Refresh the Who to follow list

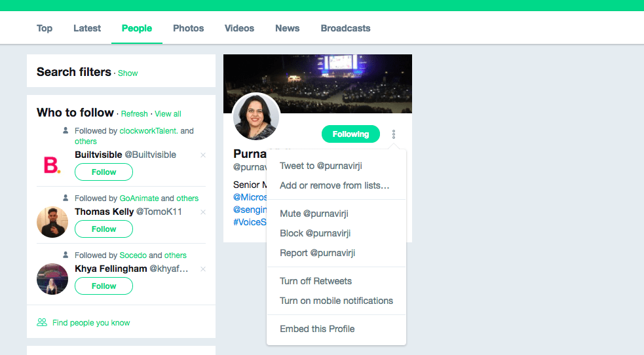coord(134,114)
